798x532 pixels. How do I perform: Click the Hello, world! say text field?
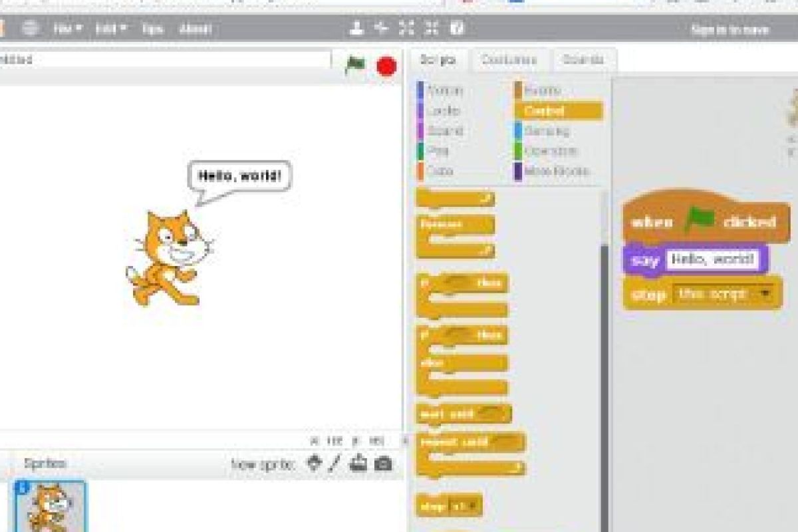712,259
